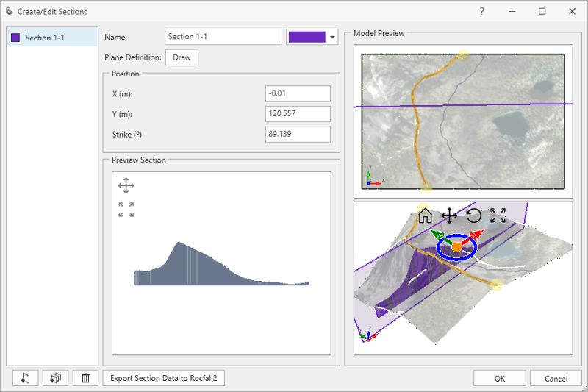Click the home view icon in 3D preview

click(426, 215)
